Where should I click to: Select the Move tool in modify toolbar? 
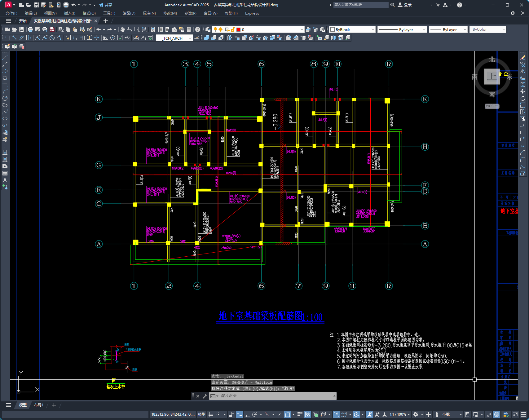click(x=523, y=91)
